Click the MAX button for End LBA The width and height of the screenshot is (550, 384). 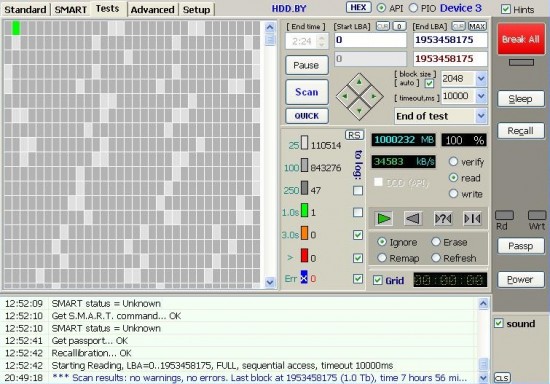pyautogui.click(x=477, y=26)
